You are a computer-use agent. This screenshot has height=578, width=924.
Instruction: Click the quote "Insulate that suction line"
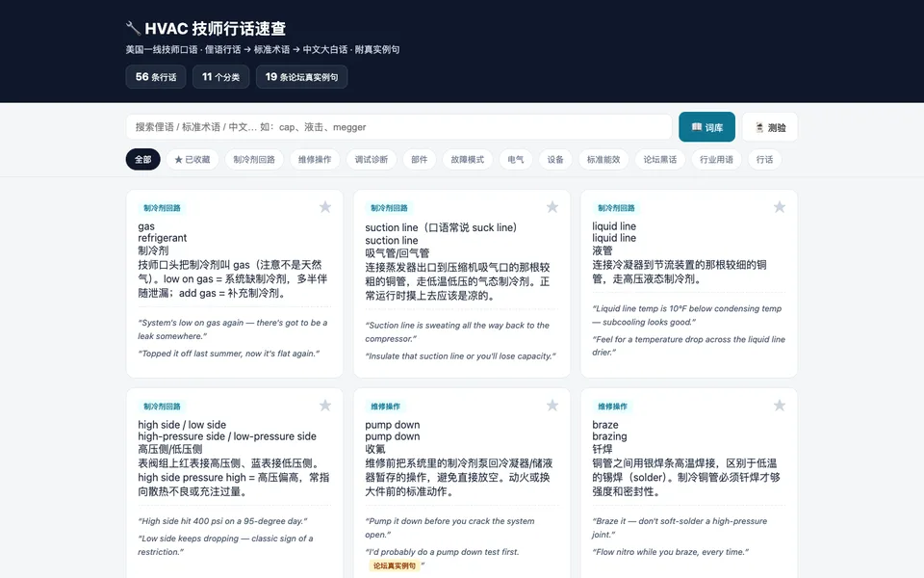pyautogui.click(x=460, y=355)
